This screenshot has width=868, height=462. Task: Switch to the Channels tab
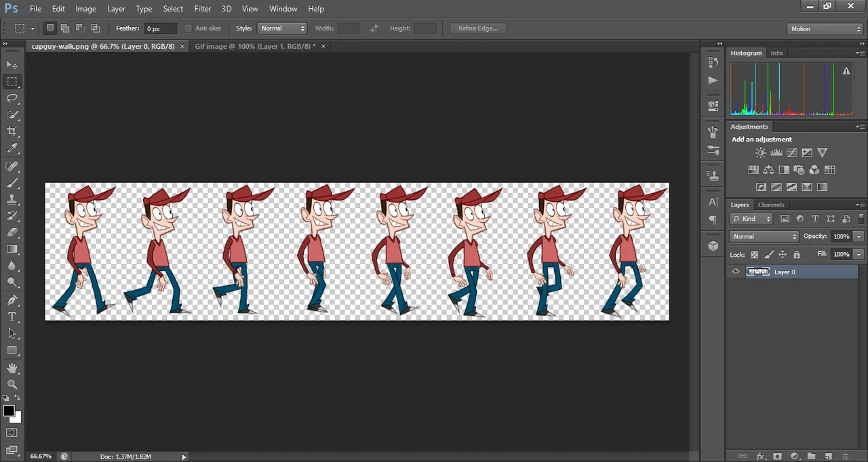[771, 205]
